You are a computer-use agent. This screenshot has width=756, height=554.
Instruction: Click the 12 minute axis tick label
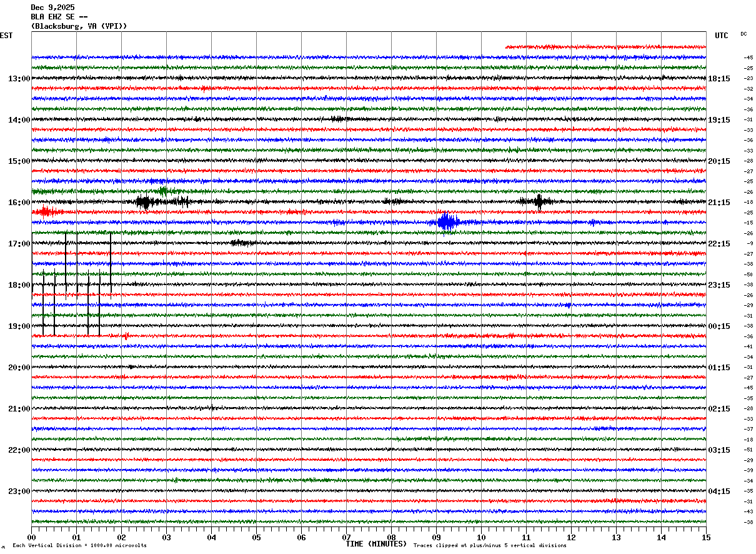[x=571, y=537]
